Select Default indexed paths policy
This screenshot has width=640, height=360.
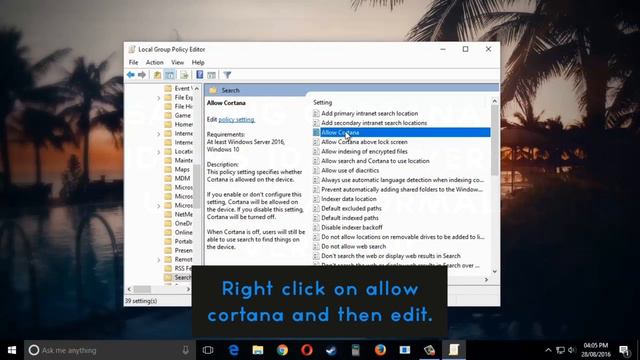coord(350,218)
